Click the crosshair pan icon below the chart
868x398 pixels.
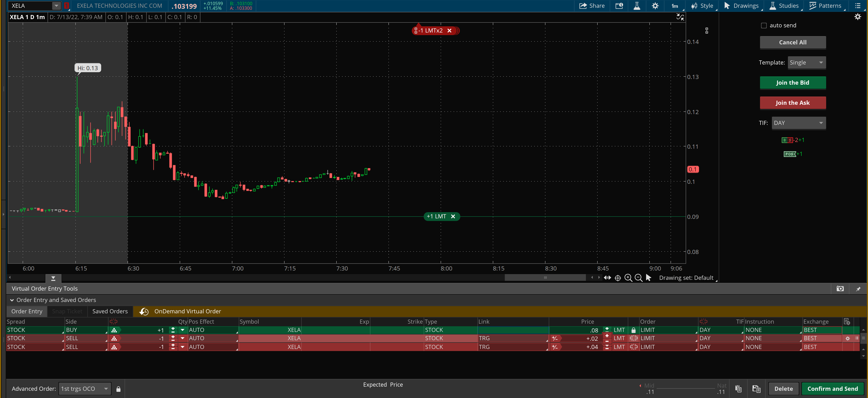pos(618,278)
